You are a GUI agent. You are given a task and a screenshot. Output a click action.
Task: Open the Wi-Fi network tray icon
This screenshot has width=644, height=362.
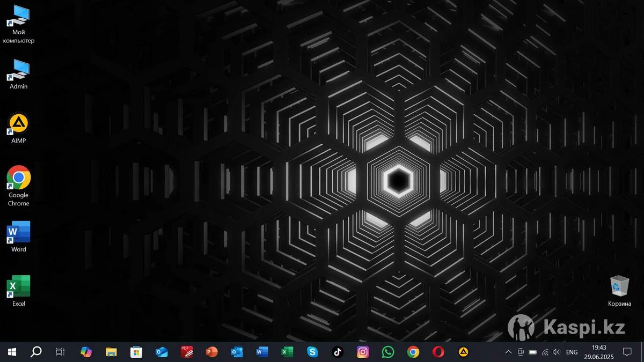(x=545, y=352)
